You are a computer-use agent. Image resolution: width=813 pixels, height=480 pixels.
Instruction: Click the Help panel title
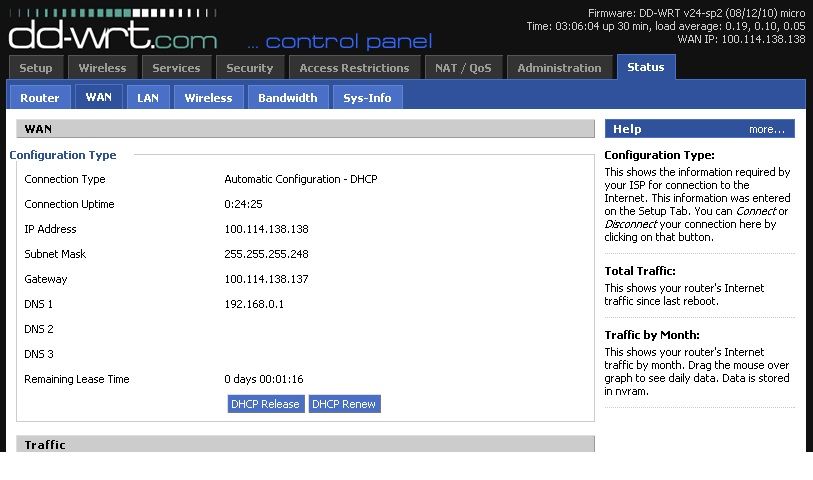tap(627, 129)
